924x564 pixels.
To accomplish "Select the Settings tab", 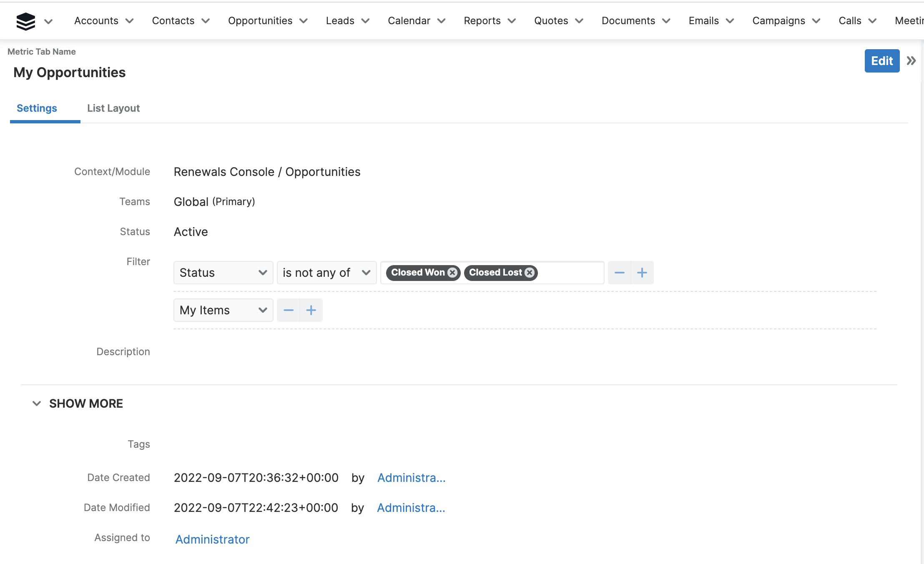I will pyautogui.click(x=37, y=108).
